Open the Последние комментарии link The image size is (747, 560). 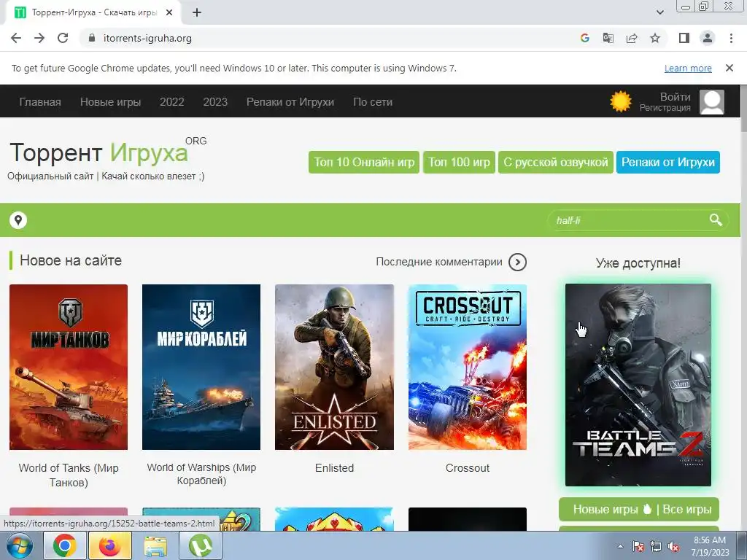(438, 262)
